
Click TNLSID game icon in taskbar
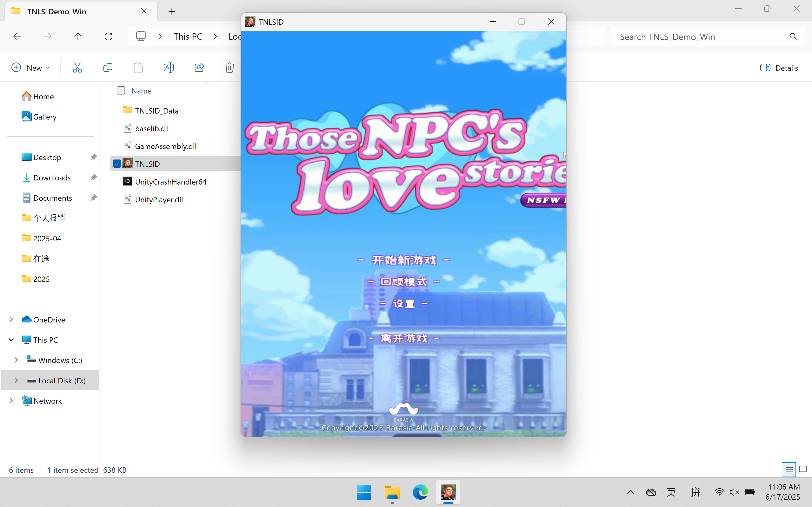pyautogui.click(x=448, y=492)
